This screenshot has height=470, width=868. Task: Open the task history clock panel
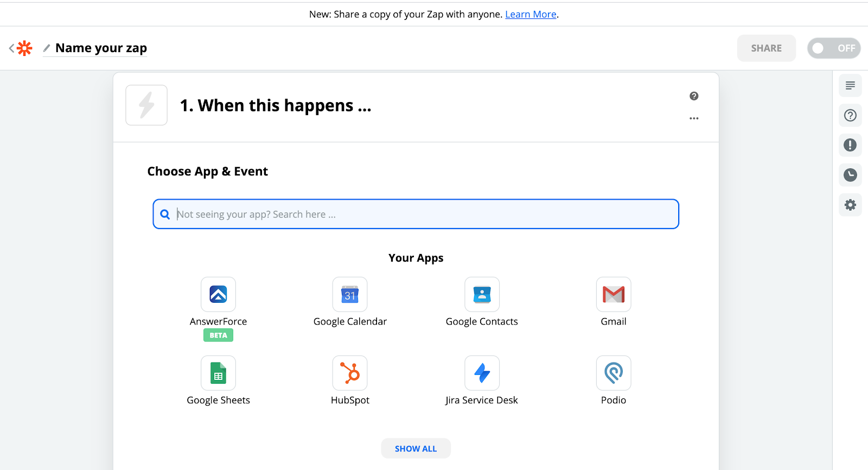850,175
